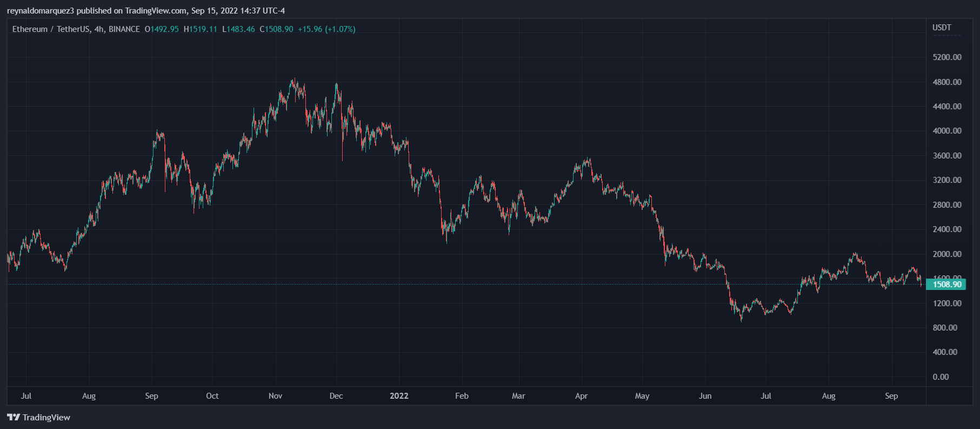The image size is (980, 429).
Task: Click the 2022 year label on time axis
Action: click(399, 396)
